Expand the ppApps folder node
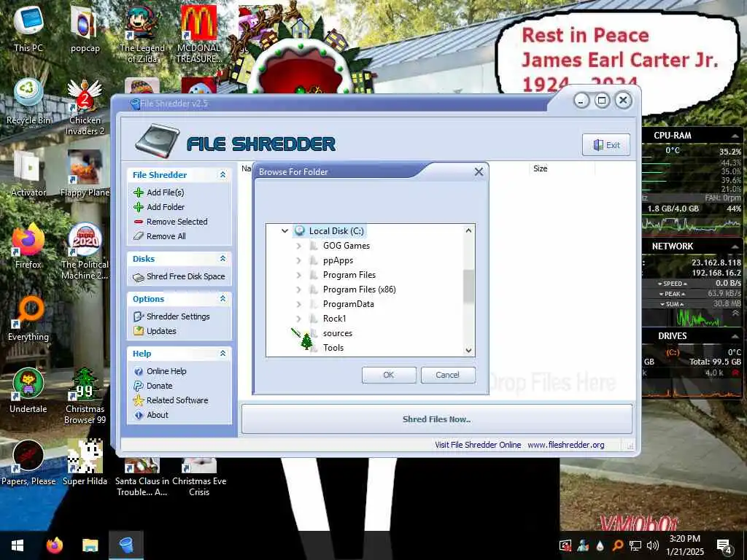The width and height of the screenshot is (747, 560). pyautogui.click(x=298, y=260)
